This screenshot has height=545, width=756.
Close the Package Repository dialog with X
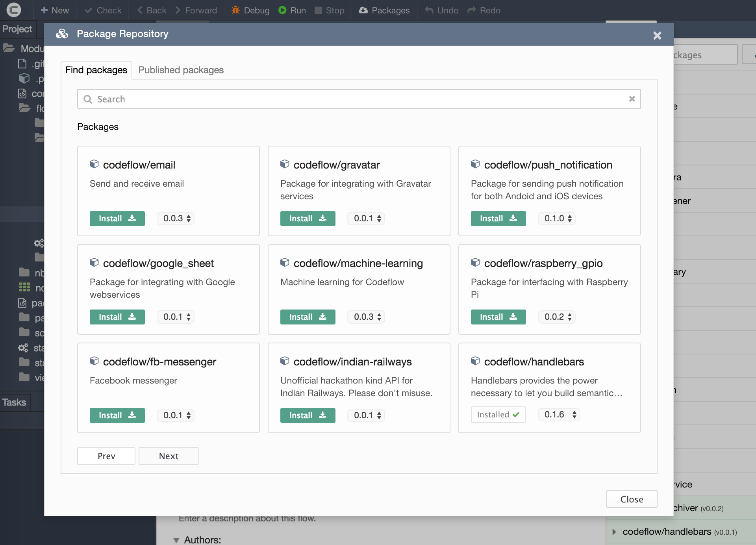pos(657,35)
